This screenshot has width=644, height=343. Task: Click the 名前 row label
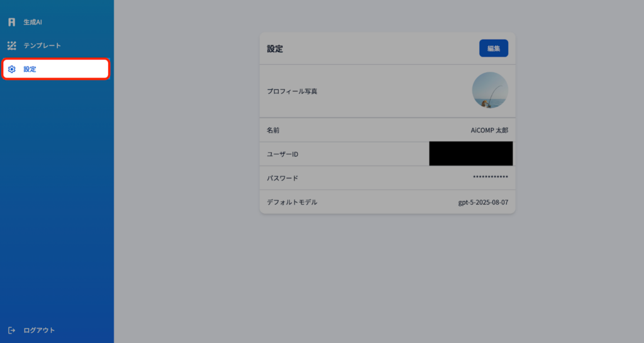pyautogui.click(x=273, y=130)
